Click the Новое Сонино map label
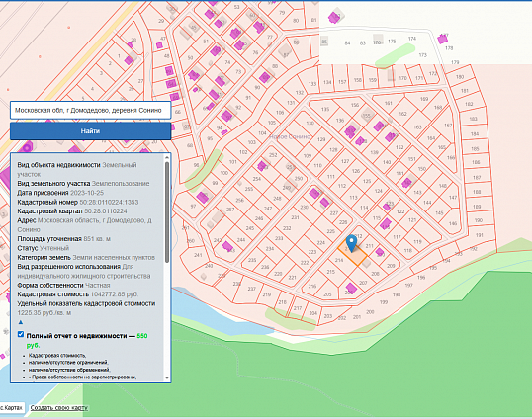Image resolution: width=532 pixels, height=419 pixels. (290, 137)
